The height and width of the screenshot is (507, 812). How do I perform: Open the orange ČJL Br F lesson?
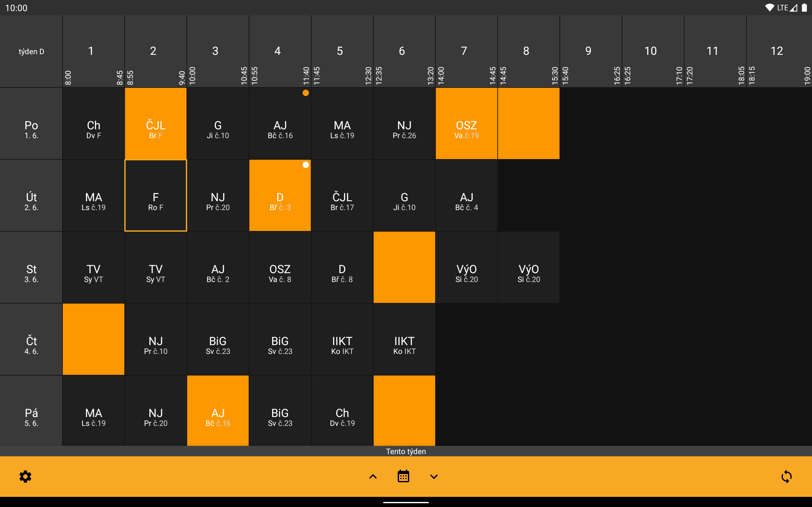[156, 129]
